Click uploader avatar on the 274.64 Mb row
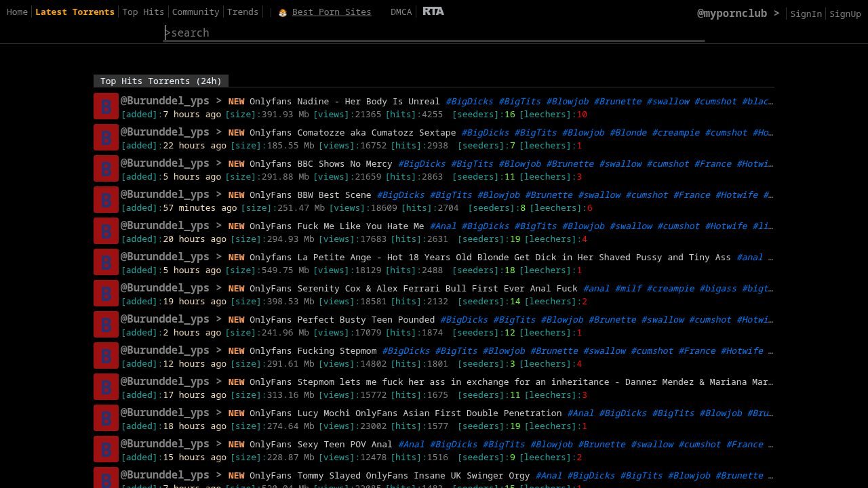The height and width of the screenshot is (488, 868). tap(106, 418)
